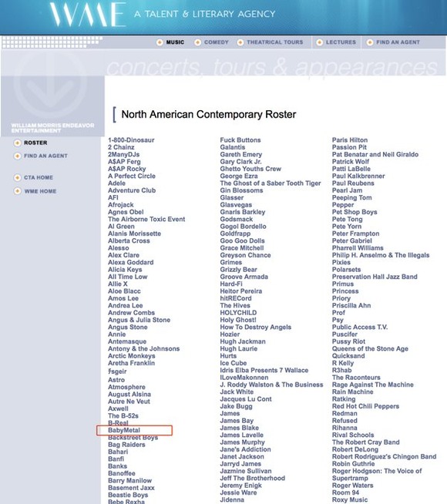Open the Angus & Julia Stone link
Viewport: 447px width, 504px height.
click(139, 320)
